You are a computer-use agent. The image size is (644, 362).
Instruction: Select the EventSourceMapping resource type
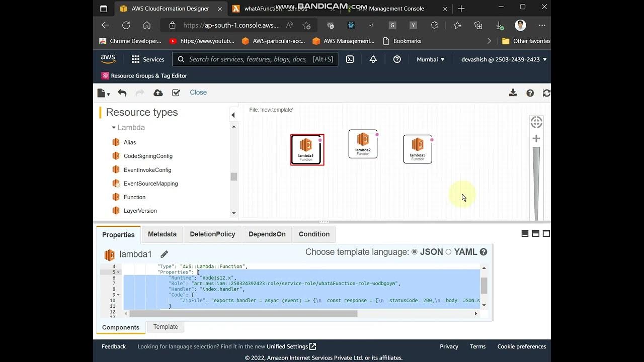[150, 184]
